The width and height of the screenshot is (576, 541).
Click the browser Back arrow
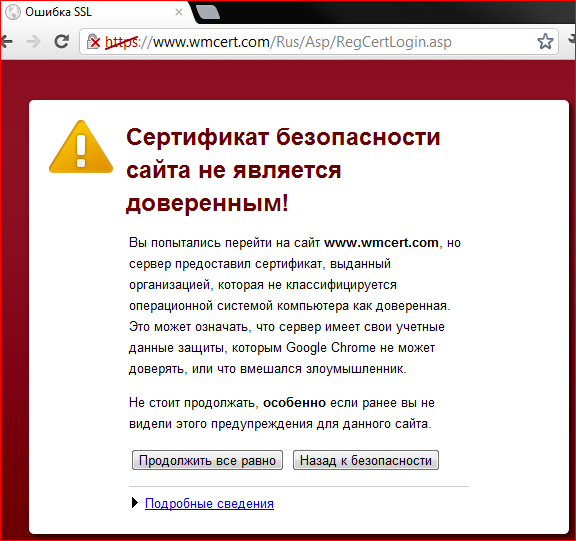(7, 42)
